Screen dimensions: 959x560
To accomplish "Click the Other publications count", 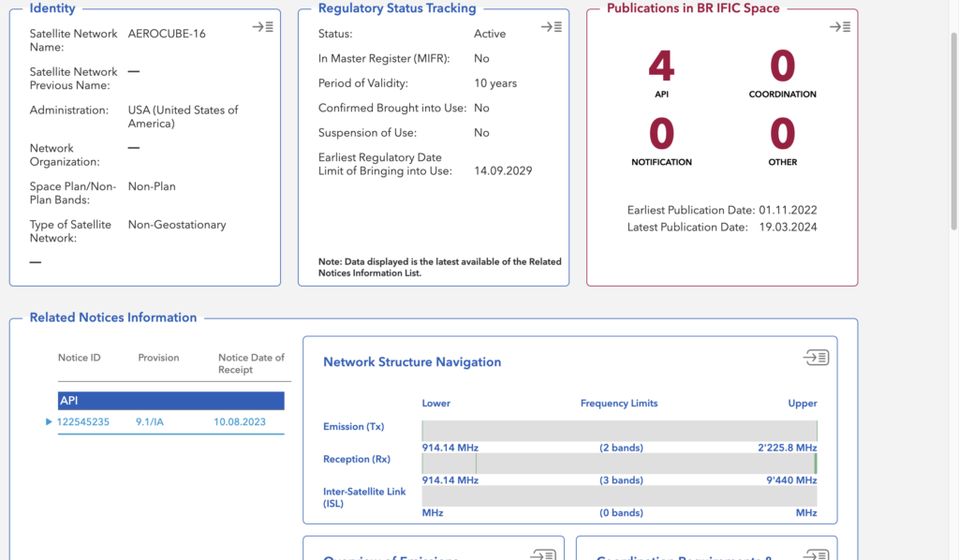I will tap(783, 134).
